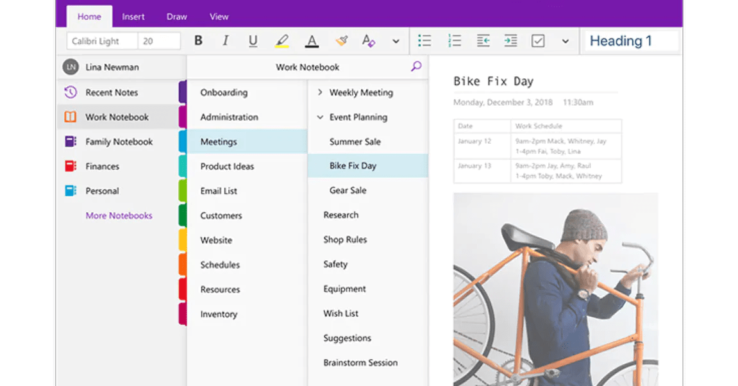Open search in Work Notebook
The image size is (738, 386).
click(416, 66)
